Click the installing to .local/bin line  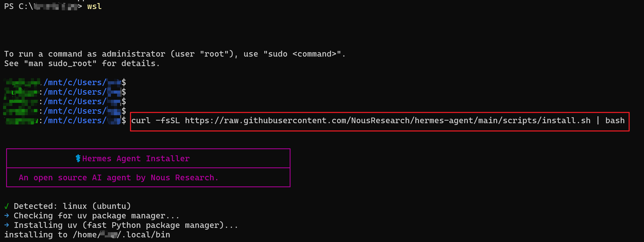87,235
